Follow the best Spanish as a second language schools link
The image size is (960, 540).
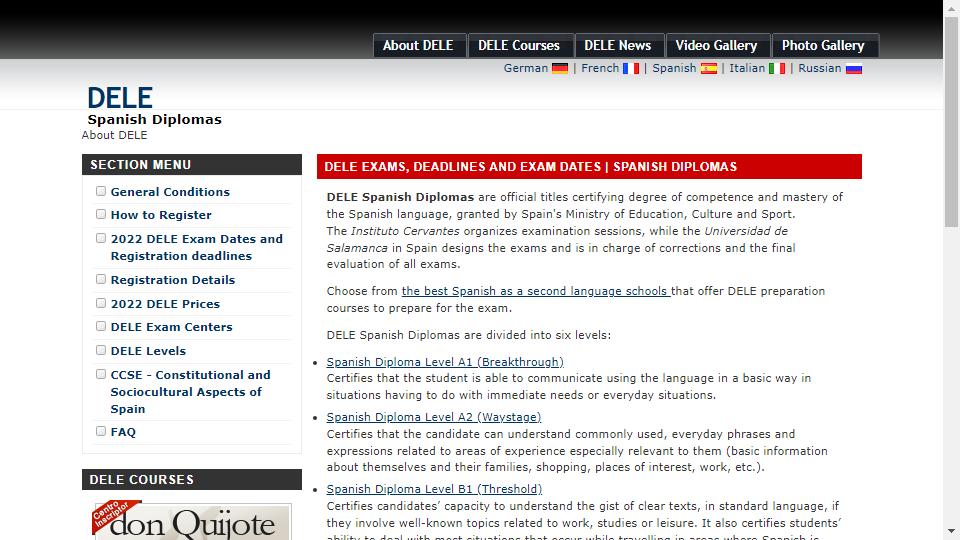(x=536, y=291)
